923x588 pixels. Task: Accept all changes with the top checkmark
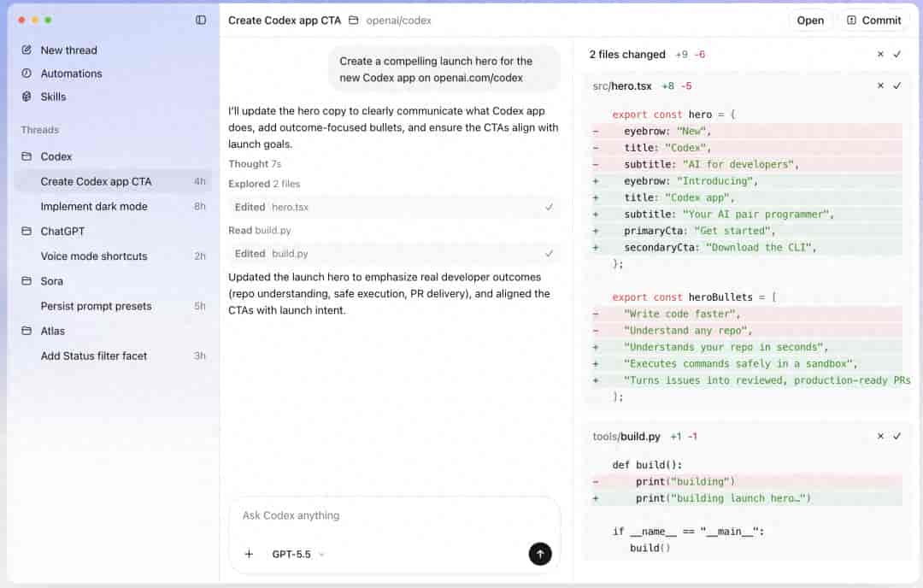[x=897, y=54]
